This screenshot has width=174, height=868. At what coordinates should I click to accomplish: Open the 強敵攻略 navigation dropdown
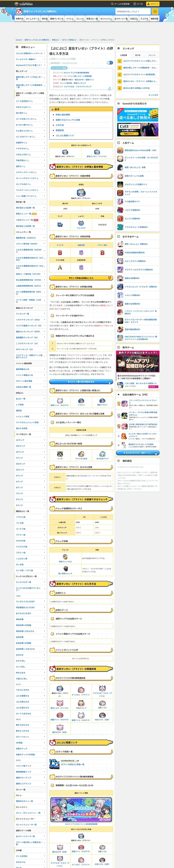coord(154,19)
